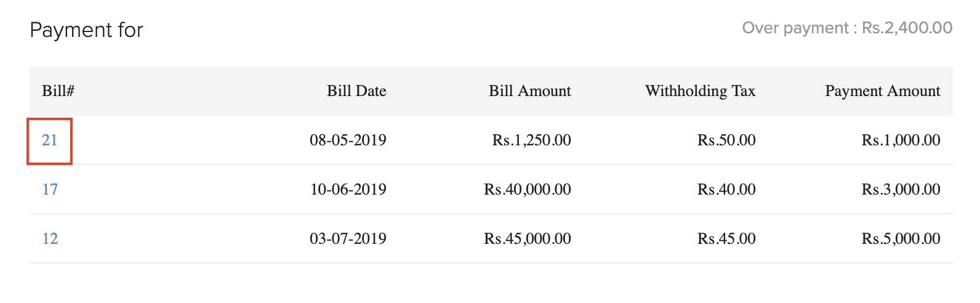
Task: Open bill number 17 link
Action: tap(50, 190)
